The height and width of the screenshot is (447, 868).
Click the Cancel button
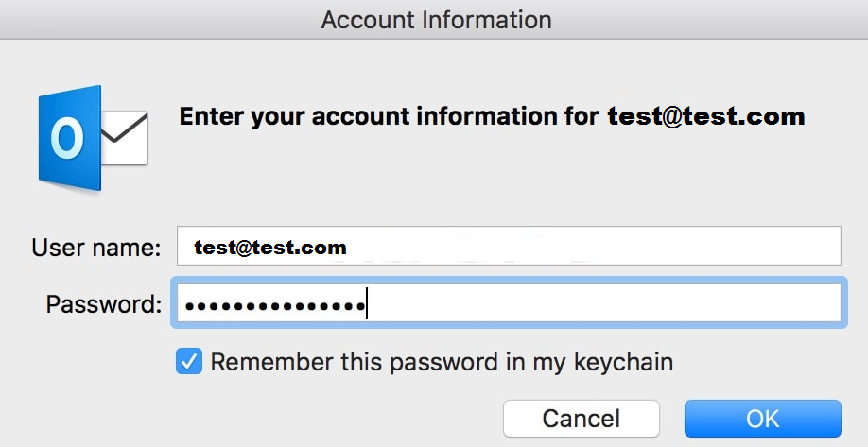[582, 419]
